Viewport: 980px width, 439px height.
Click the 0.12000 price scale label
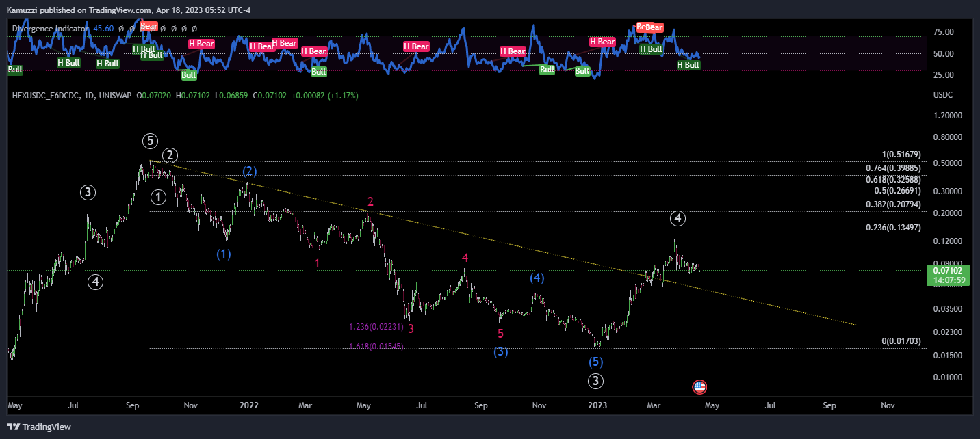[x=947, y=241]
